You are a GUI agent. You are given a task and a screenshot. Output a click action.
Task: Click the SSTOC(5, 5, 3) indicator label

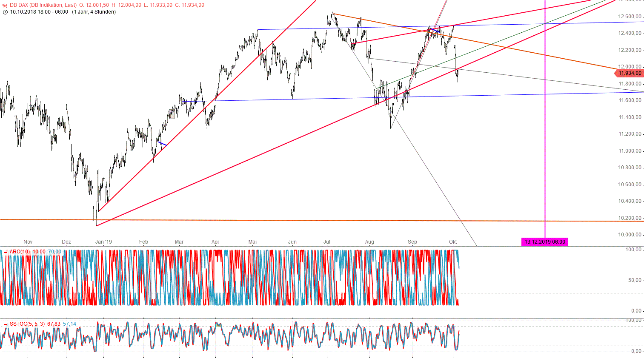pyautogui.click(x=27, y=324)
